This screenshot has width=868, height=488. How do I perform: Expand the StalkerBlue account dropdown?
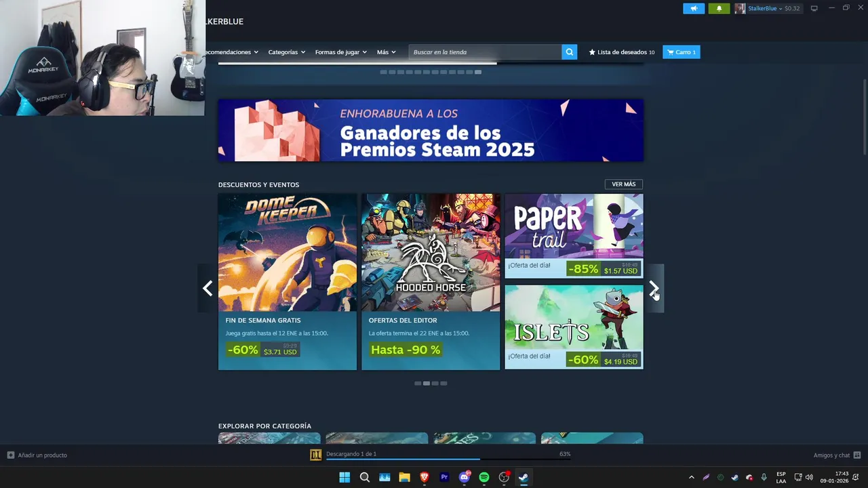click(x=765, y=8)
